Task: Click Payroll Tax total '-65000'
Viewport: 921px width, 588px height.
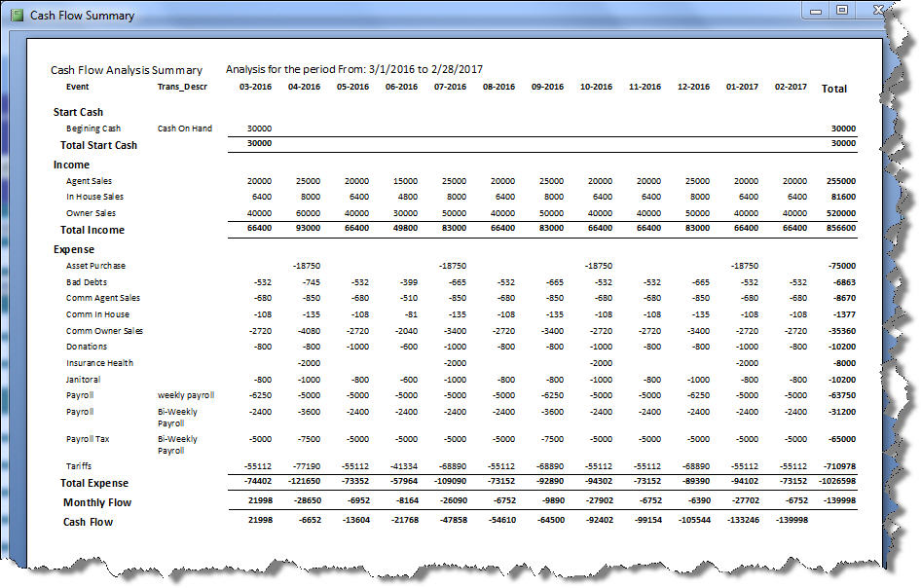Action: tap(842, 439)
